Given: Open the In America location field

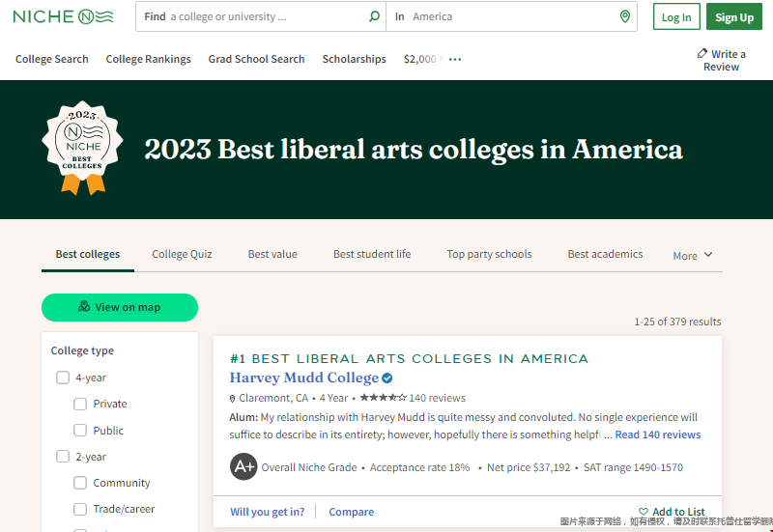Looking at the screenshot, I should (x=512, y=16).
